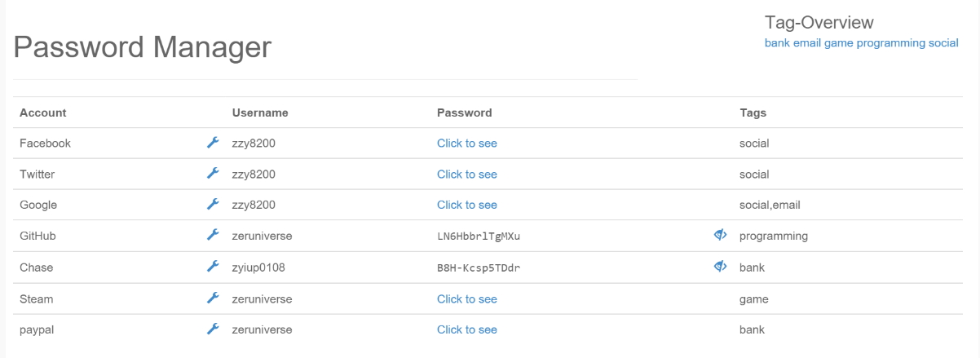The width and height of the screenshot is (980, 358).
Task: Select the social tag in Tag-Overview
Action: coord(944,42)
